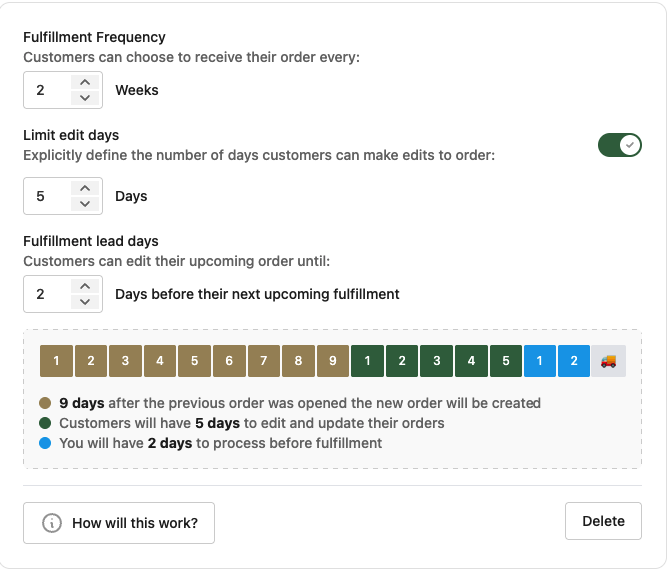Decrease the Limit edit days value

tap(85, 204)
